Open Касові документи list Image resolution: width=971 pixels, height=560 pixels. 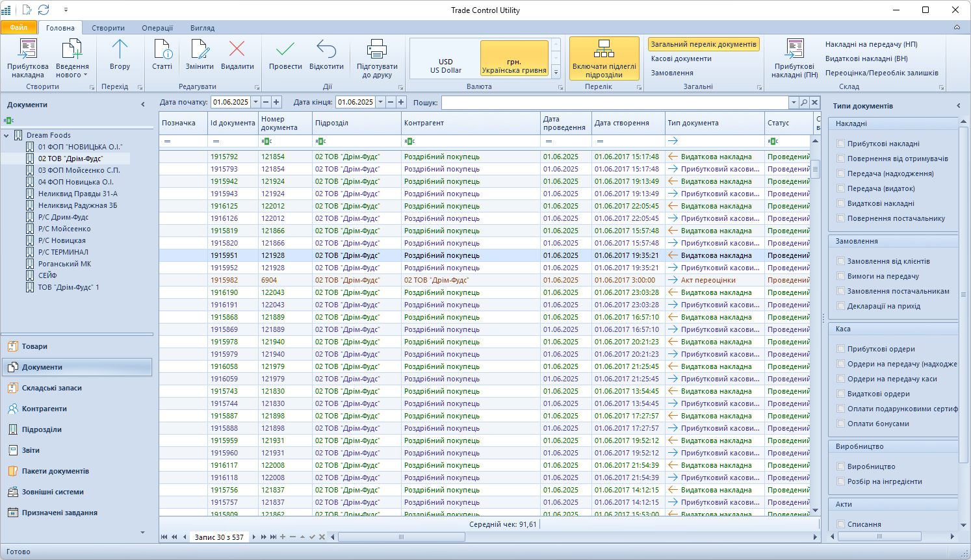681,58
